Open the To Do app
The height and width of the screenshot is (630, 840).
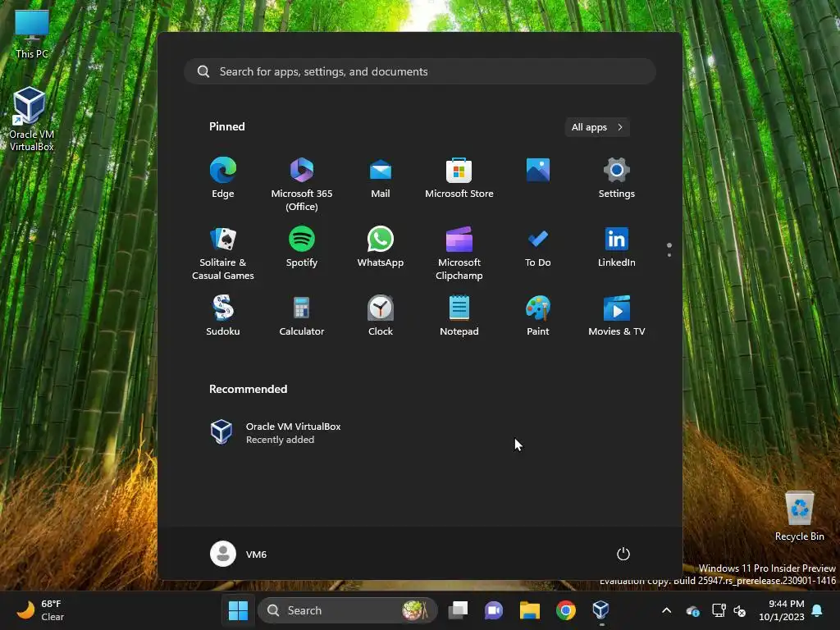point(538,247)
